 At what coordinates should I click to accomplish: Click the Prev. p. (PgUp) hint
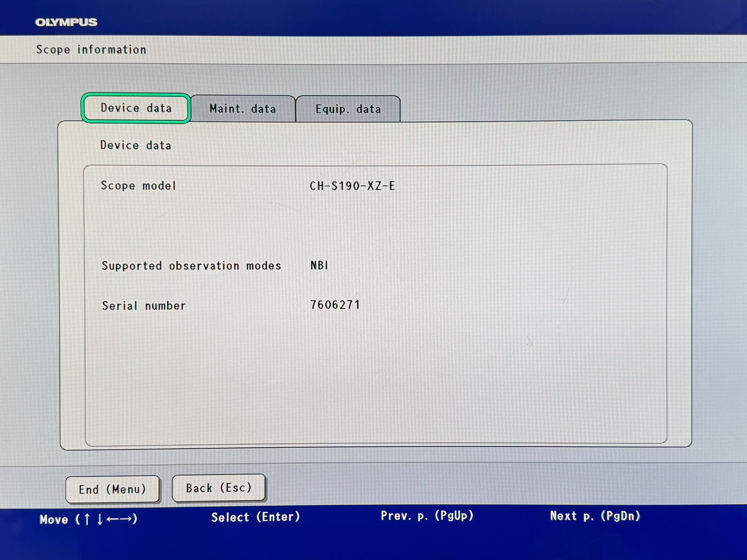coord(427,516)
